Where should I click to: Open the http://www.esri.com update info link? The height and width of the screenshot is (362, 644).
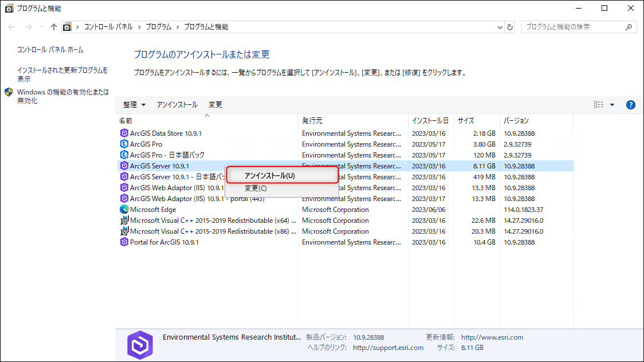492,337
